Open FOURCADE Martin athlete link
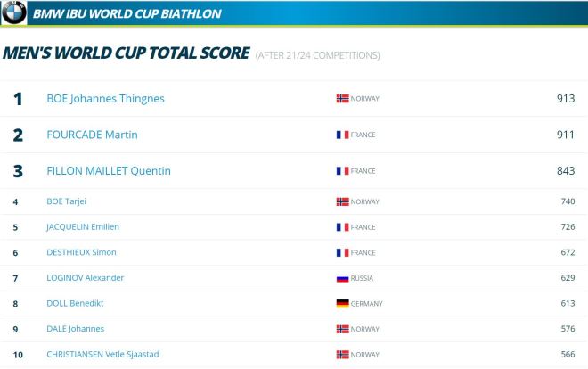The width and height of the screenshot is (588, 369). pyautogui.click(x=92, y=135)
